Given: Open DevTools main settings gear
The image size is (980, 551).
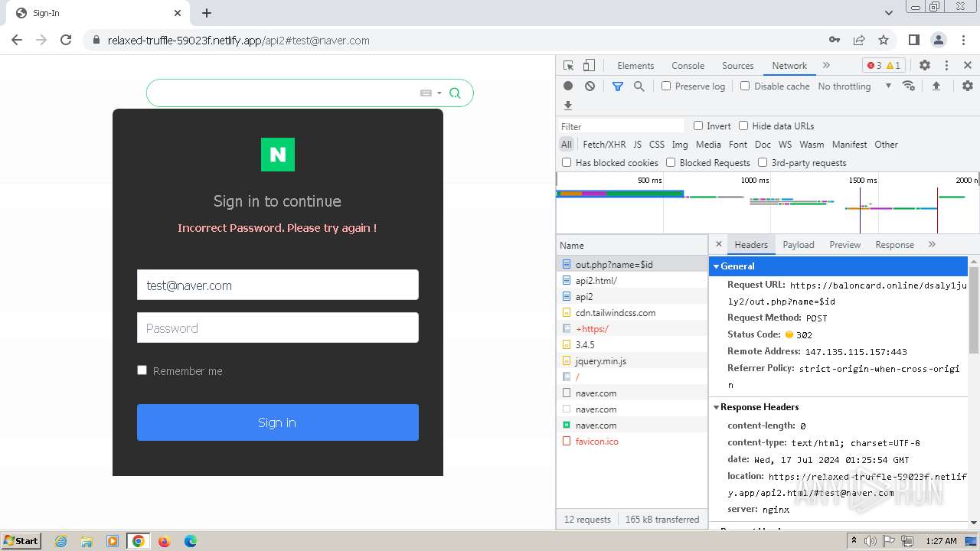Looking at the screenshot, I should pos(925,66).
